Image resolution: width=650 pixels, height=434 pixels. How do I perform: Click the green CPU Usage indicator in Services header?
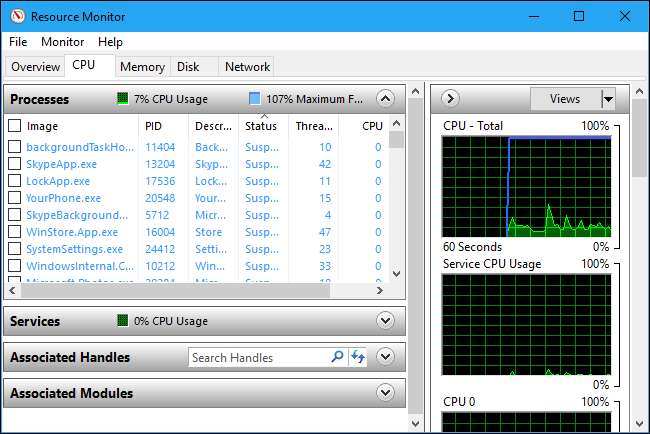click(x=123, y=321)
